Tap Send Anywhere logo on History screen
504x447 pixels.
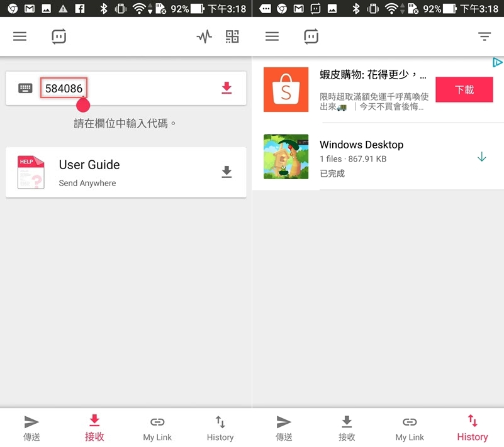(311, 36)
